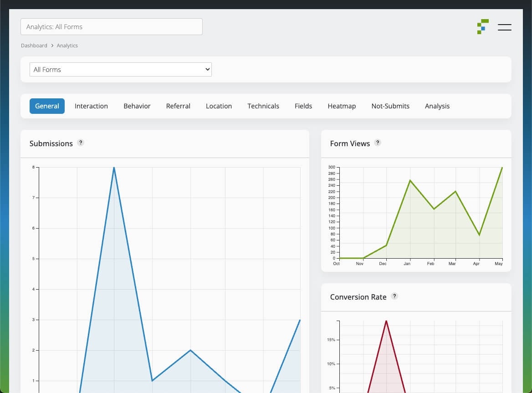Open the Fields tab
Viewport: 532px width, 393px height.
[303, 106]
